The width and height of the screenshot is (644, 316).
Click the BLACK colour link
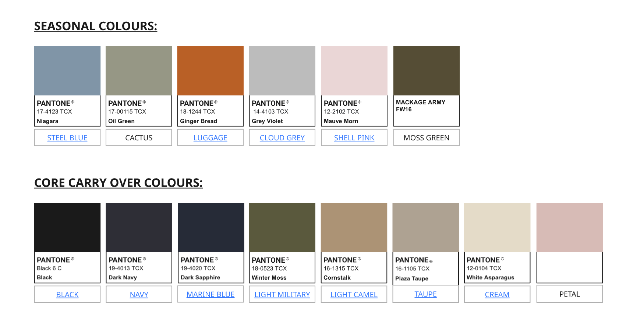coord(67,295)
